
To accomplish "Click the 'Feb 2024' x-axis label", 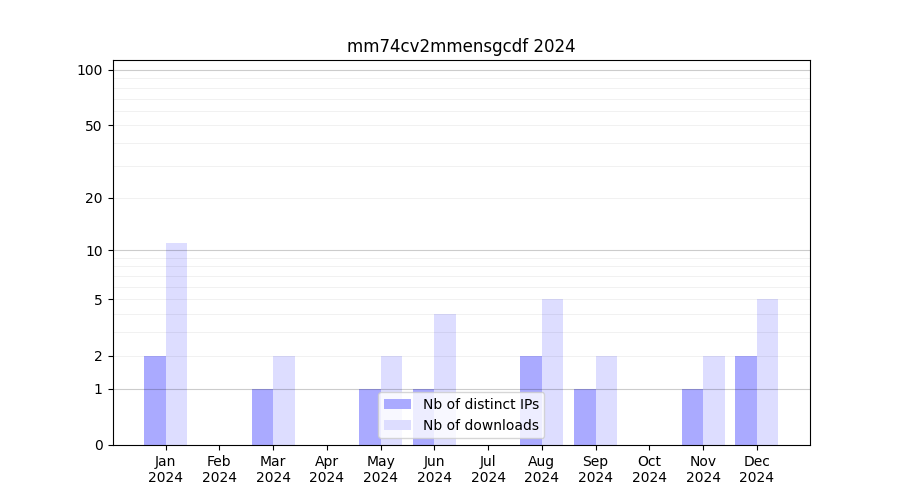I will 219,469.
